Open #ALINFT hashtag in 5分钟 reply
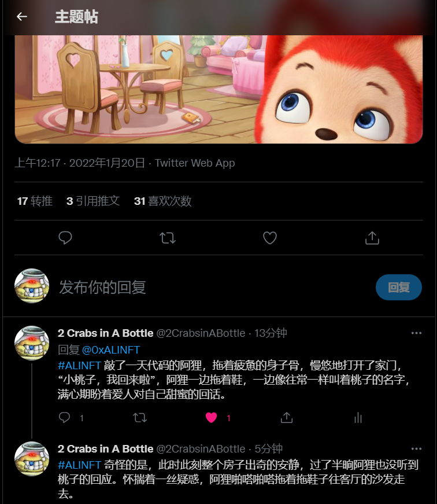 click(x=79, y=465)
